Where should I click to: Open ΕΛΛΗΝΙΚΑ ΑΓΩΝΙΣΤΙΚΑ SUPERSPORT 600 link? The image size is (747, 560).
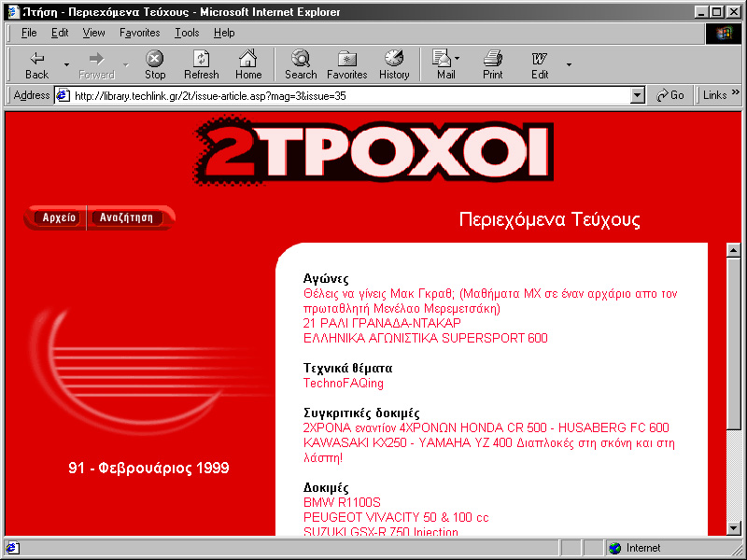click(x=426, y=338)
